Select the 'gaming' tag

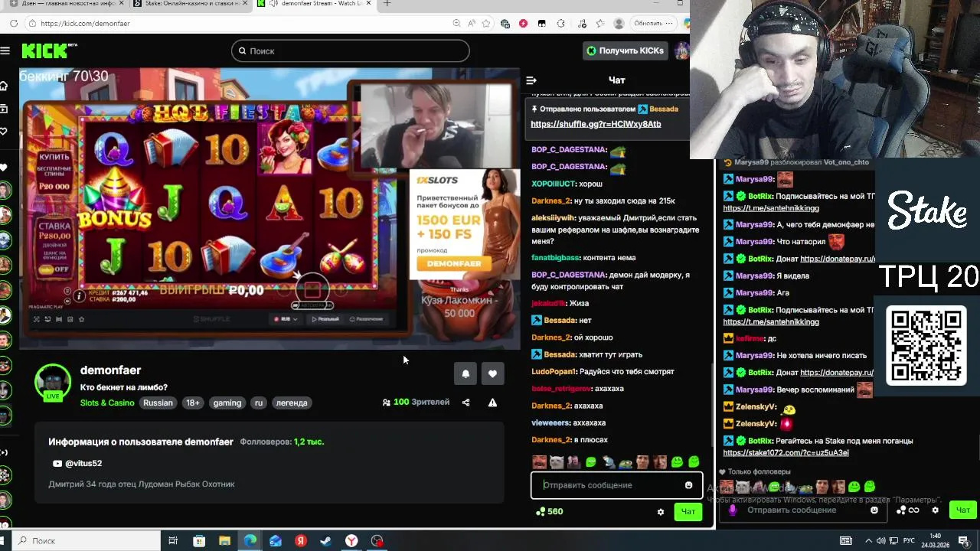click(x=227, y=403)
